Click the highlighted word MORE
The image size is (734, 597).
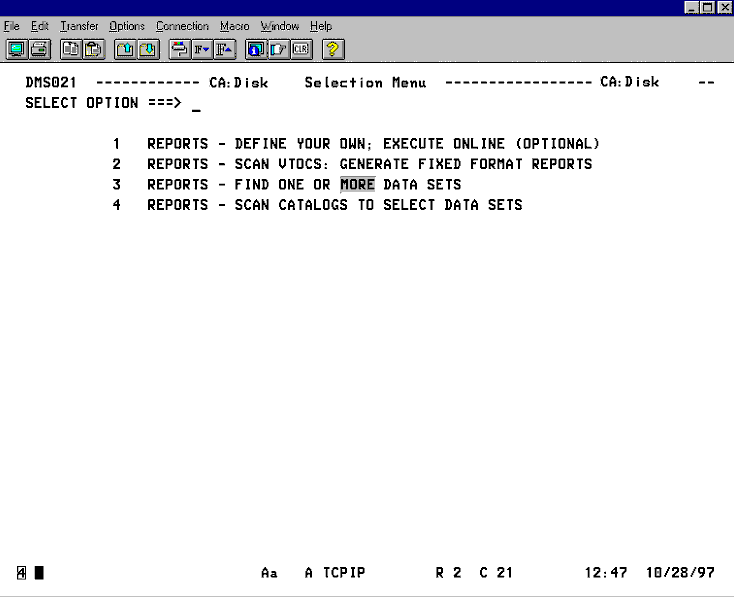coord(358,185)
